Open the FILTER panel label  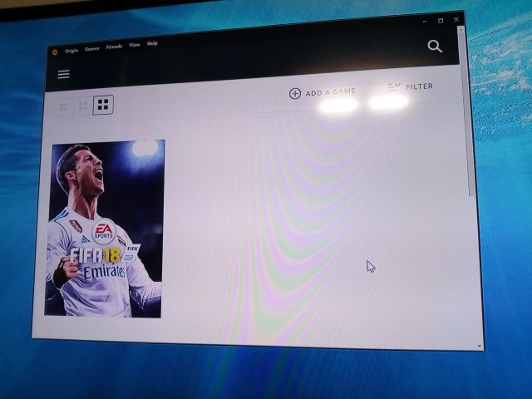[419, 86]
